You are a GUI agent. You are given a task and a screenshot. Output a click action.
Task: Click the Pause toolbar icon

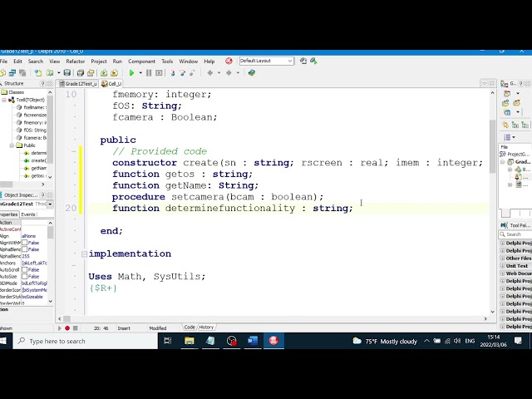point(149,72)
